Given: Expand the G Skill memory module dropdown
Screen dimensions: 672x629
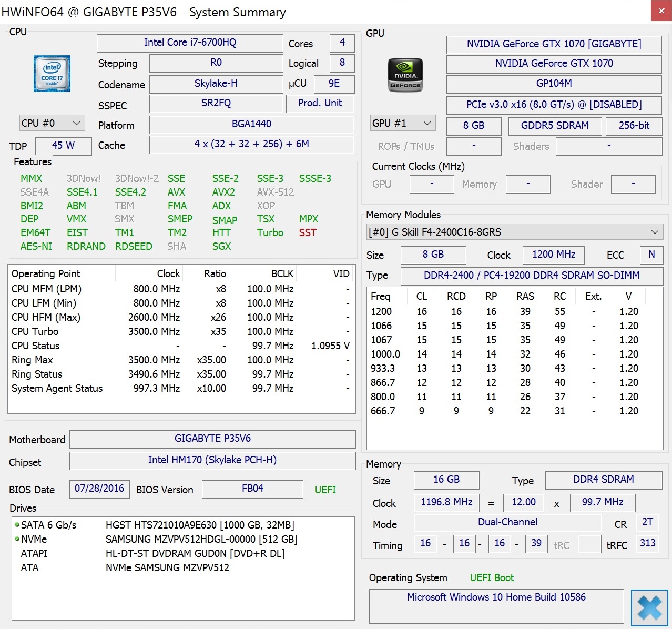Looking at the screenshot, I should pyautogui.click(x=515, y=232).
